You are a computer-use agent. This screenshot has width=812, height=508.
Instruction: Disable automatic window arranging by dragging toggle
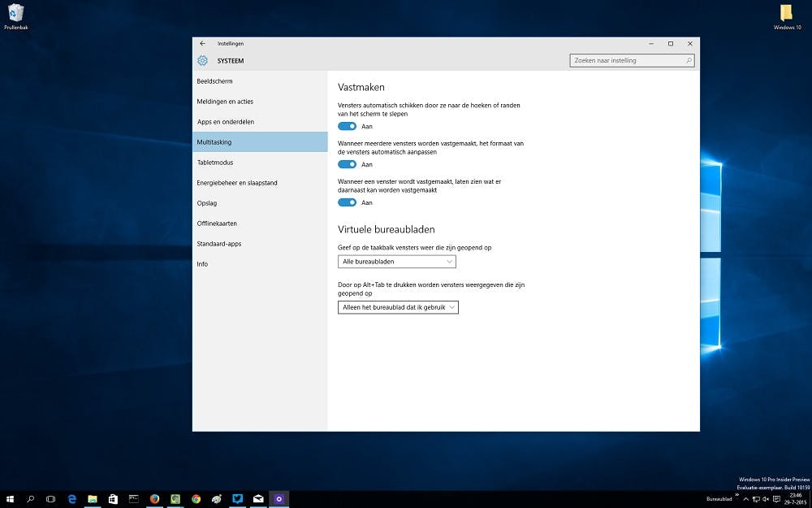click(347, 126)
